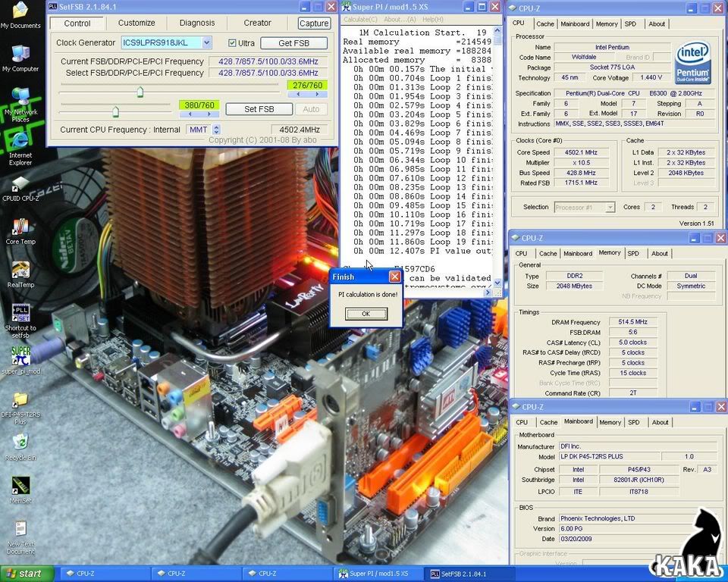728x582 pixels.
Task: Click the Southbridge value 82801JR (ICH10R)
Action: (x=639, y=480)
